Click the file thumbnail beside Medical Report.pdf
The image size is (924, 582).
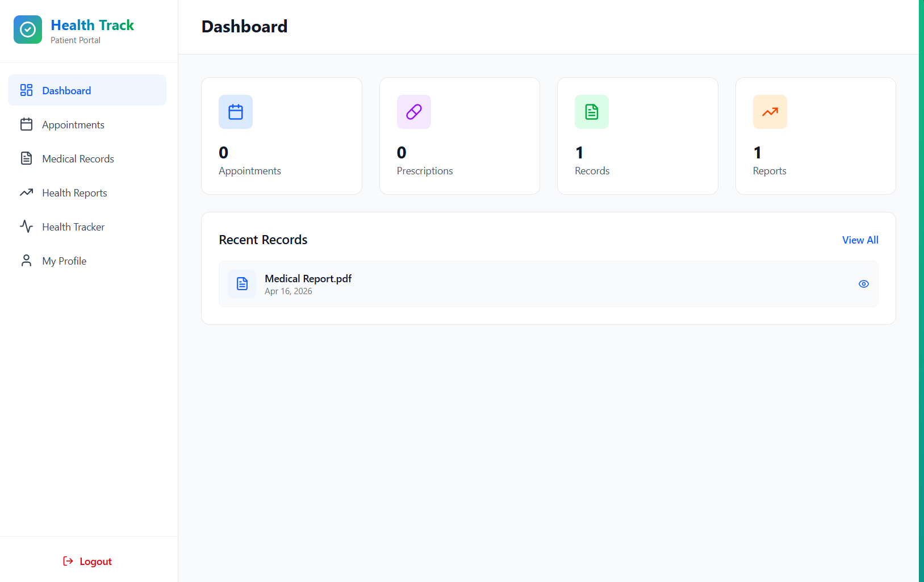pyautogui.click(x=241, y=283)
